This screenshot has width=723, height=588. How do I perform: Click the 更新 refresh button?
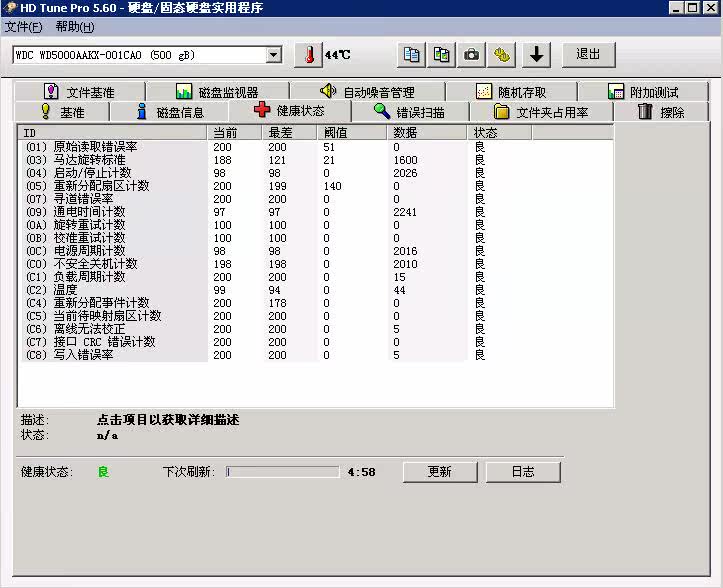[440, 472]
